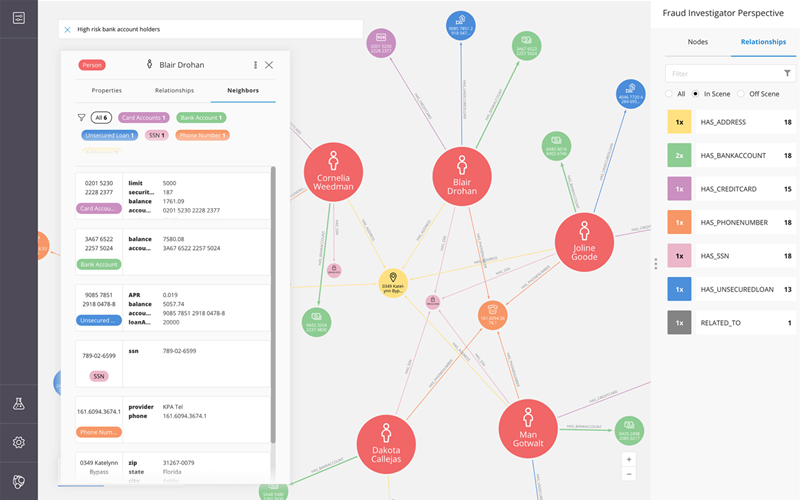The height and width of the screenshot is (500, 800).
Task: Select the orange phone number node 161.6094.36
Action: click(492, 315)
